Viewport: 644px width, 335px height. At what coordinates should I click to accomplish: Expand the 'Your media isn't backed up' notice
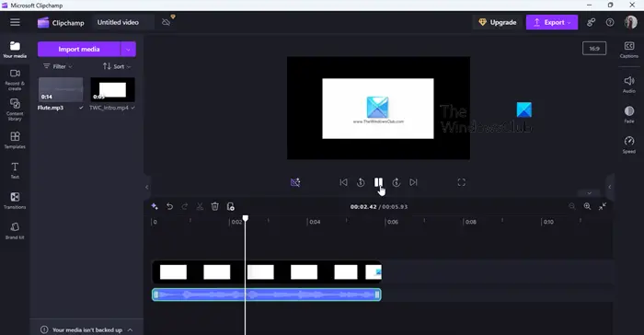(x=131, y=329)
